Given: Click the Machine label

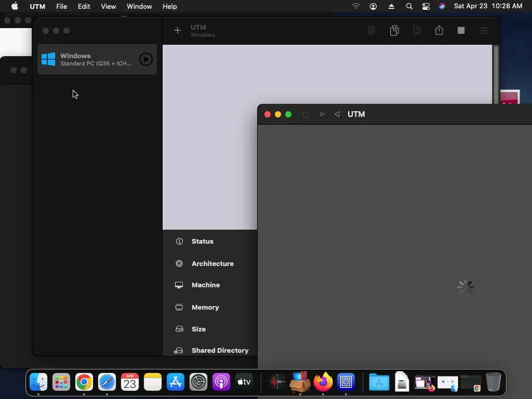Looking at the screenshot, I should [x=206, y=285].
